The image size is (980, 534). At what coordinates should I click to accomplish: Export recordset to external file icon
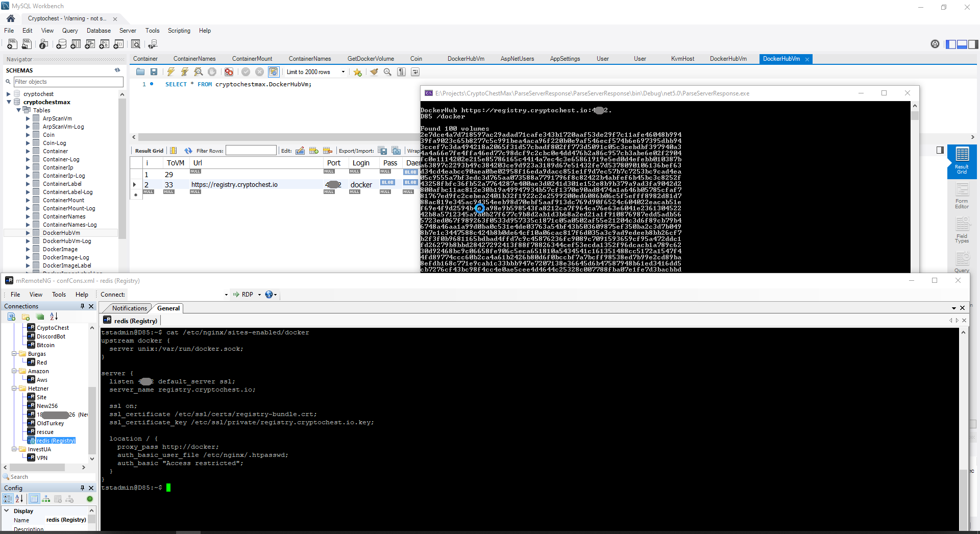point(382,151)
